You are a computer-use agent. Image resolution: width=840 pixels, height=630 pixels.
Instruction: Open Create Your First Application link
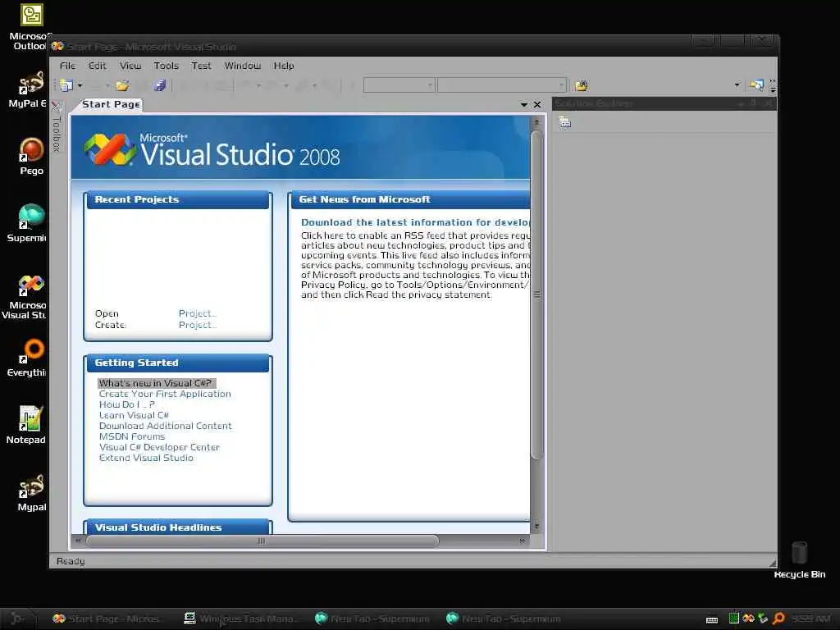(x=165, y=394)
